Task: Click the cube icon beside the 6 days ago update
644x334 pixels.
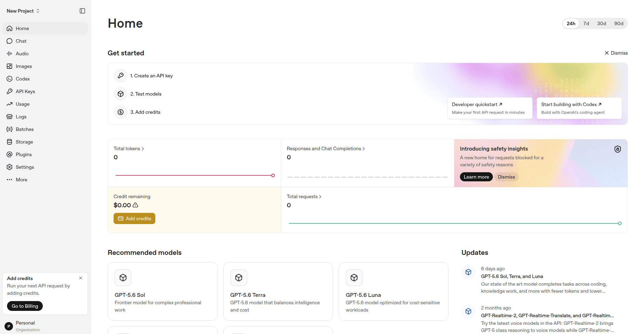Action: click(x=468, y=272)
